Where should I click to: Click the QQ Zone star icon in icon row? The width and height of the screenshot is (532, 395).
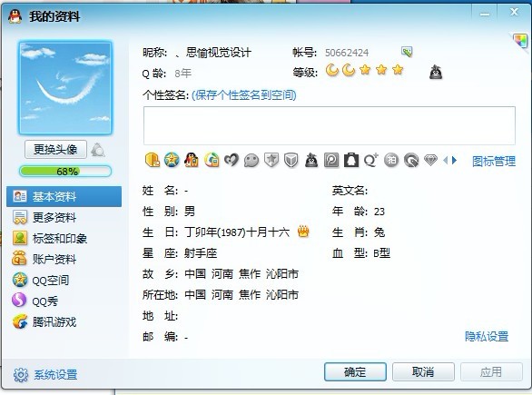(x=172, y=160)
